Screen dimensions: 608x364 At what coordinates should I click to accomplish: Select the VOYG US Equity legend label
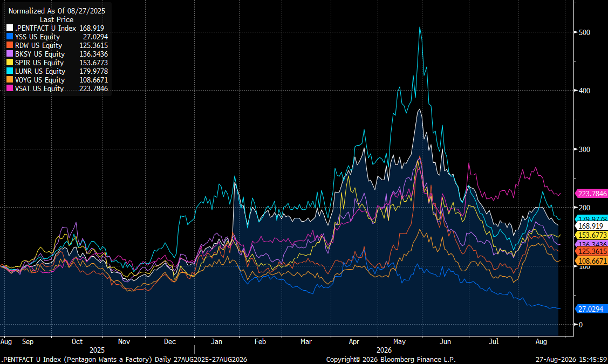39,80
